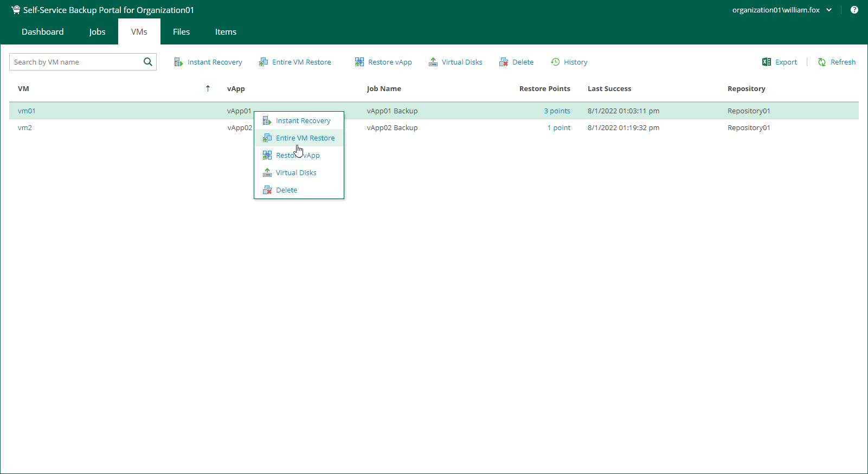Click the vApp02 Backup job cell
Screen dimensions: 868x474
click(x=392, y=127)
